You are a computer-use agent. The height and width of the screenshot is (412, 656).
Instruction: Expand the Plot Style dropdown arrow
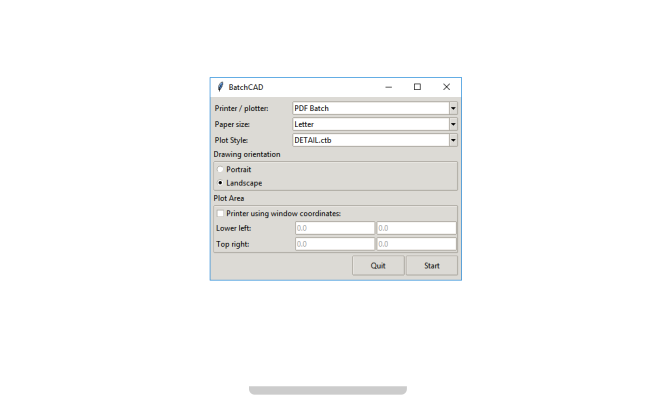(x=453, y=140)
